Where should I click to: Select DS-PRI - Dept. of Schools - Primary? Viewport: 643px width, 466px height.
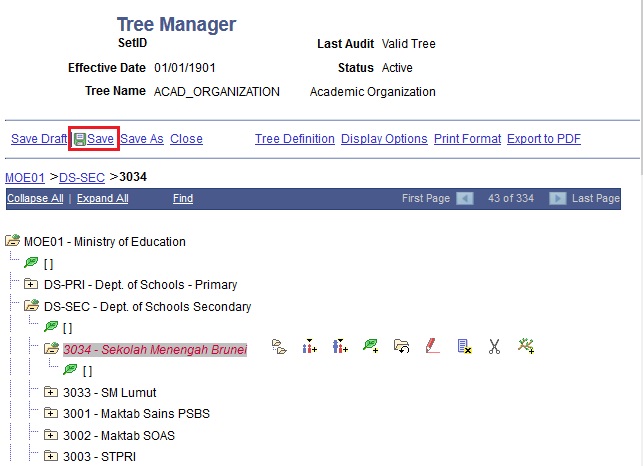point(141,285)
